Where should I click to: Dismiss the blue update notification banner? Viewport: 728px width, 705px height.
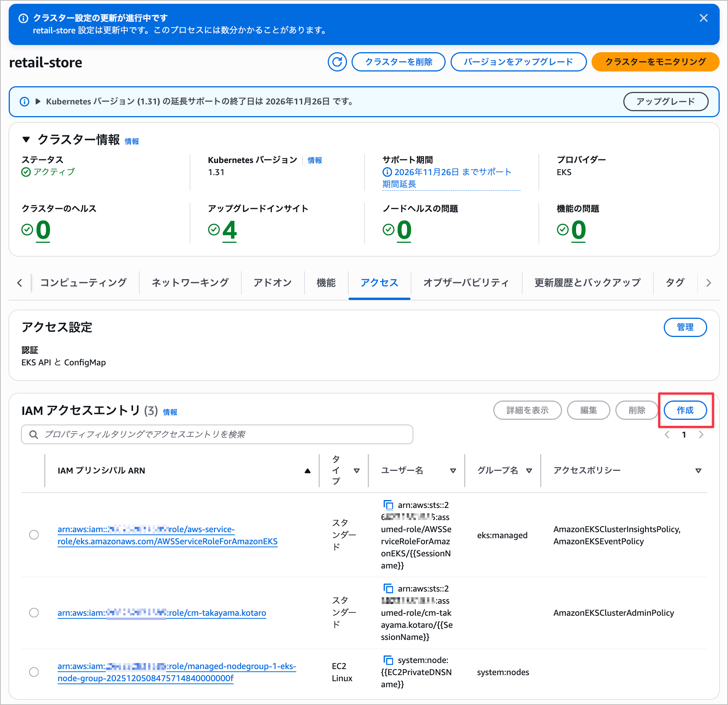[x=703, y=18]
